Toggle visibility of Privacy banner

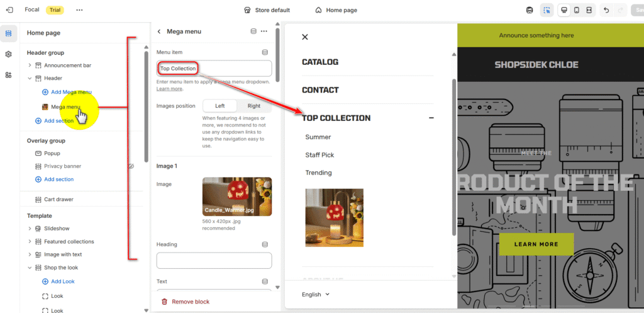click(131, 166)
